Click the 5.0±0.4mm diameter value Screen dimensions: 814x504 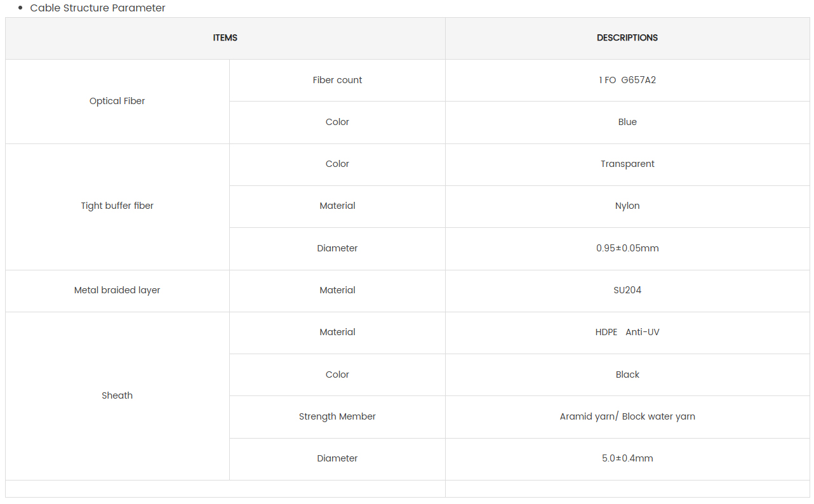(x=627, y=459)
